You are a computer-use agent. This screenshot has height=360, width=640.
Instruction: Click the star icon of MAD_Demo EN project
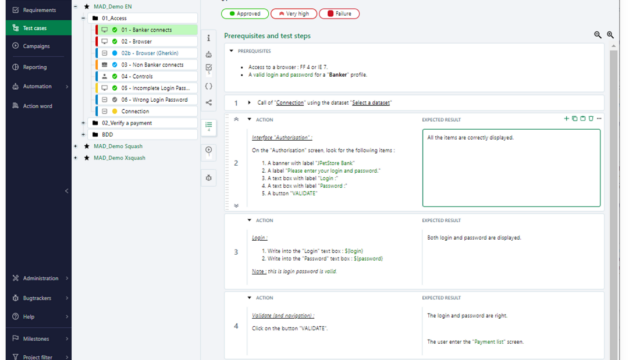click(87, 7)
